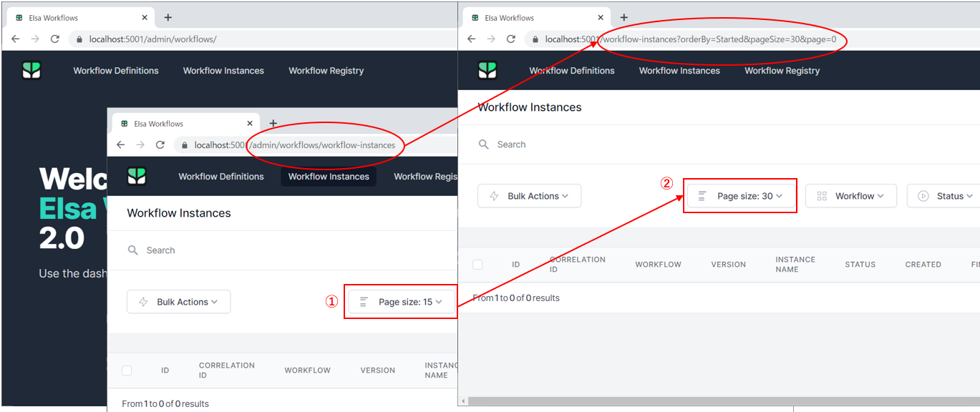Click address bar URL in back-left window
Screen dimensions: 980x412
pos(152,39)
